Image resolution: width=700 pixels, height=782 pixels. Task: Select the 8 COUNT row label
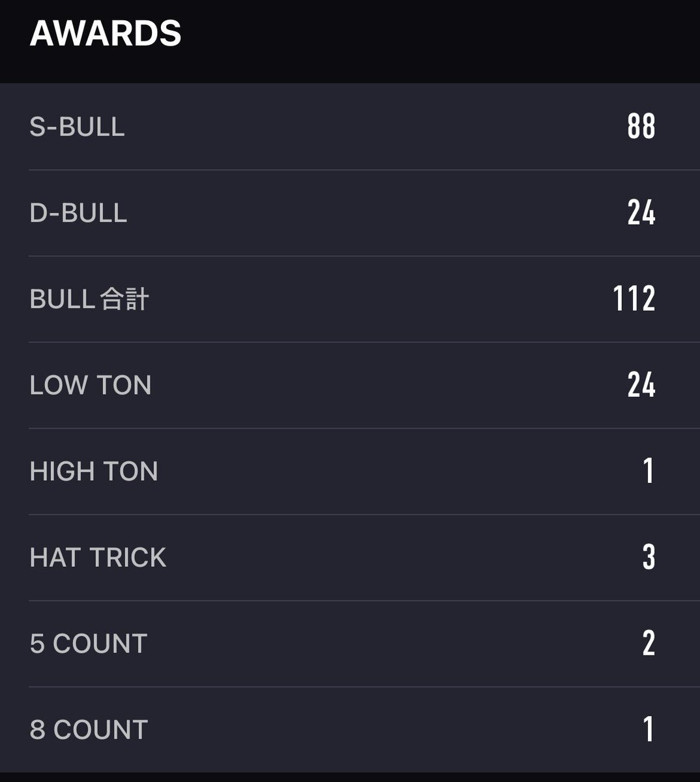89,729
